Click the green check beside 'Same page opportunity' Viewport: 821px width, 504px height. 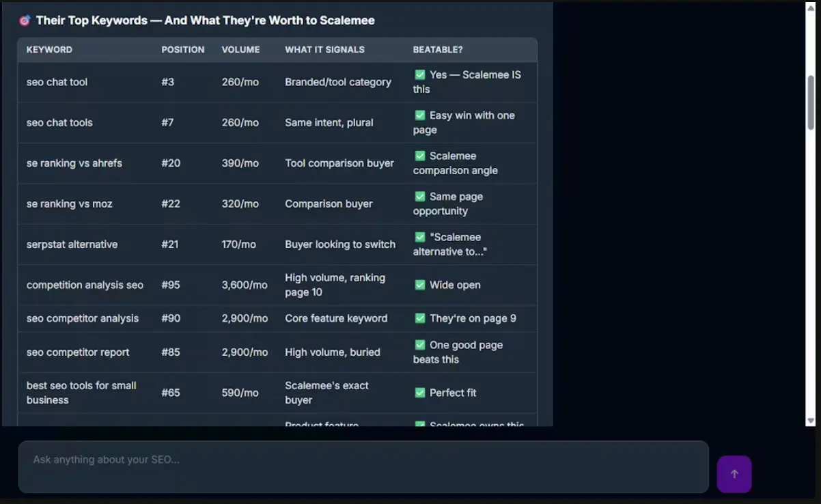[420, 197]
